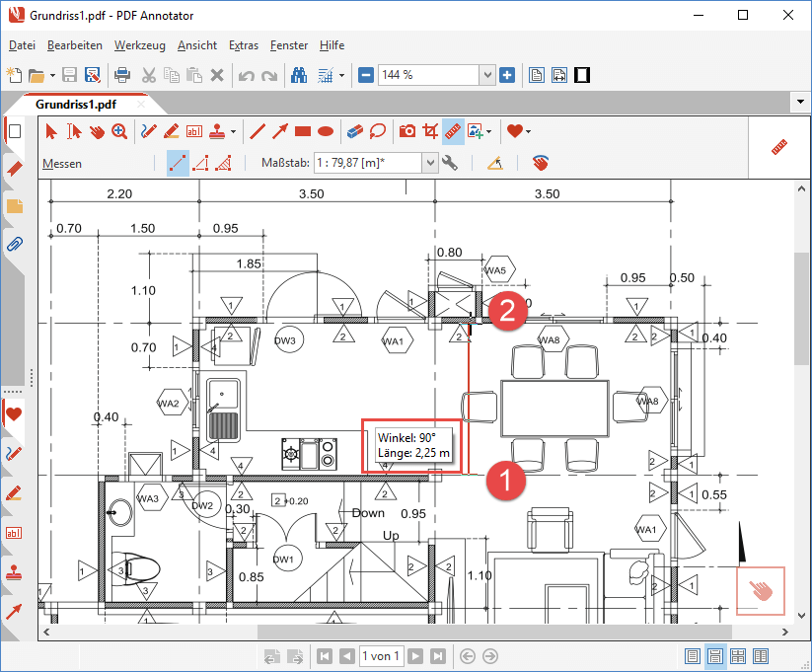Image resolution: width=812 pixels, height=672 pixels.
Task: Select the Eraser tool
Action: click(x=355, y=131)
